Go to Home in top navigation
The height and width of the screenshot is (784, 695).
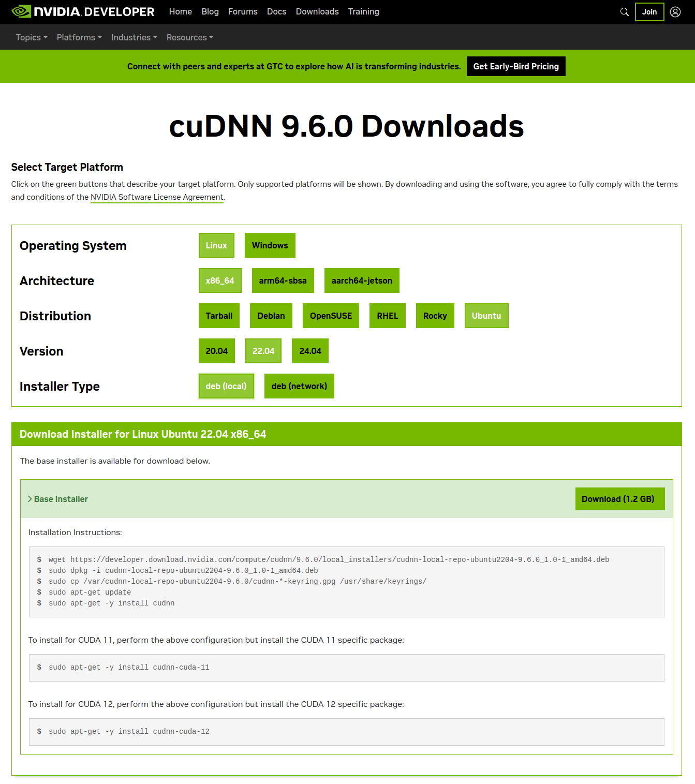(180, 11)
